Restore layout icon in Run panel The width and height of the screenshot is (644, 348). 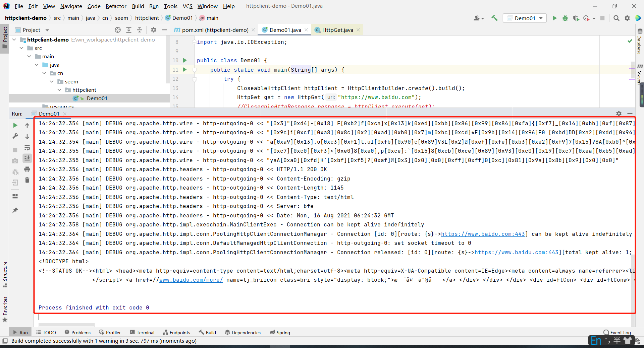(15, 196)
